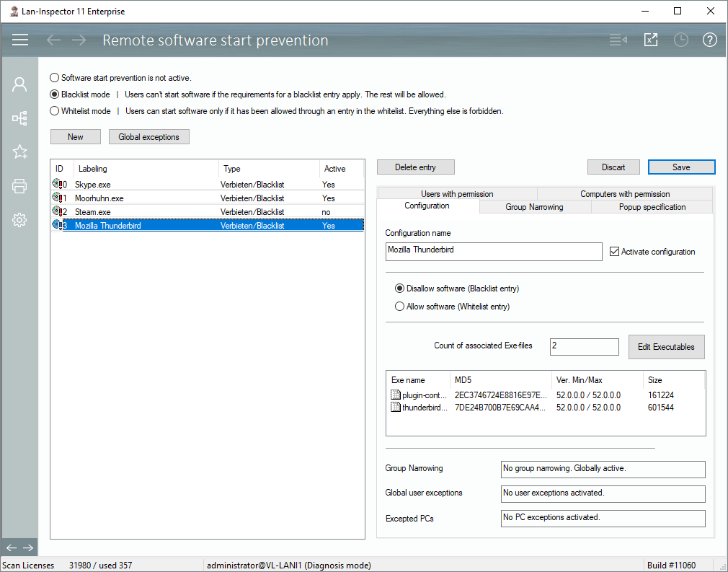728x572 pixels.
Task: Uncheck Activate configuration checkbox
Action: pos(615,252)
